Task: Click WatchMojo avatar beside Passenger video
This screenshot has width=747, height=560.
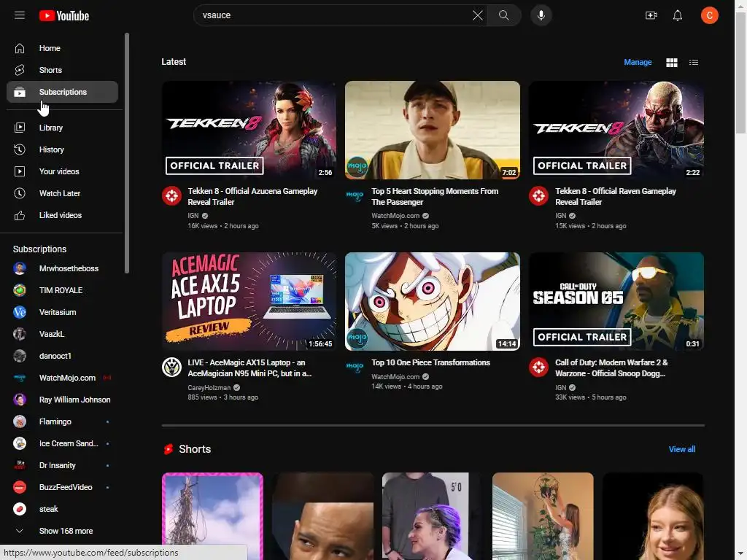Action: click(x=355, y=195)
